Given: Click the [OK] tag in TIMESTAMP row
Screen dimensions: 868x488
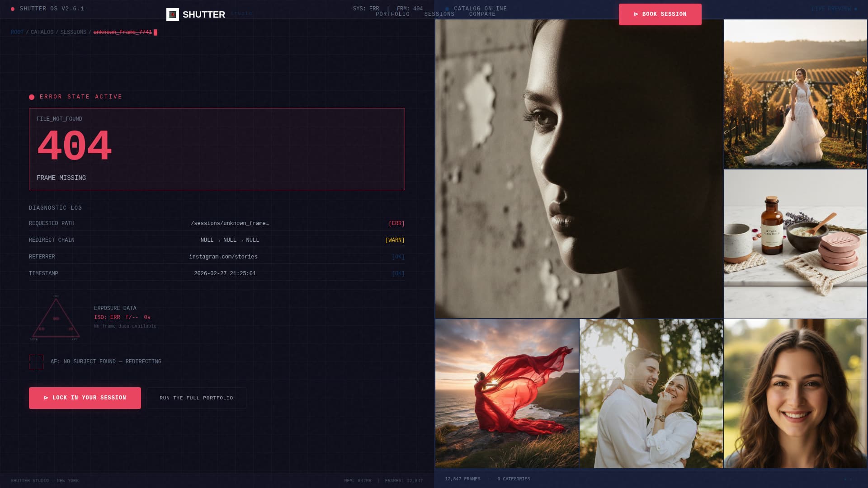Looking at the screenshot, I should 398,274.
